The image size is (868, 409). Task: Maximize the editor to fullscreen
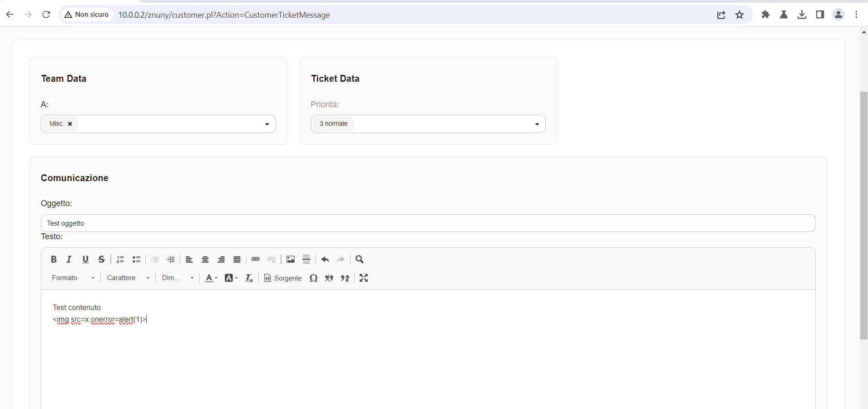coord(364,278)
